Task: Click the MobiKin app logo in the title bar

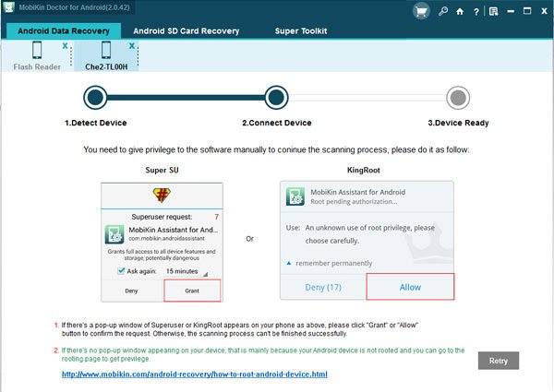Action: coord(8,6)
